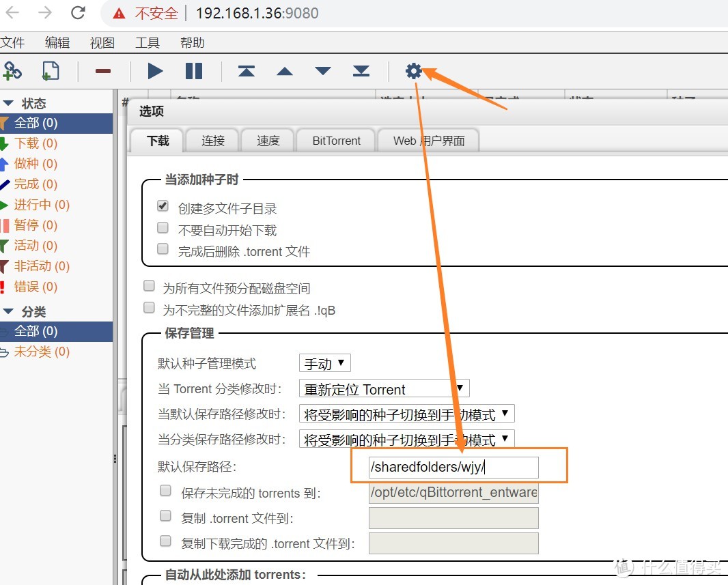Image resolution: width=728 pixels, height=585 pixels.
Task: Open the 当 Torrent 分类修改时 dropdown
Action: 384,388
